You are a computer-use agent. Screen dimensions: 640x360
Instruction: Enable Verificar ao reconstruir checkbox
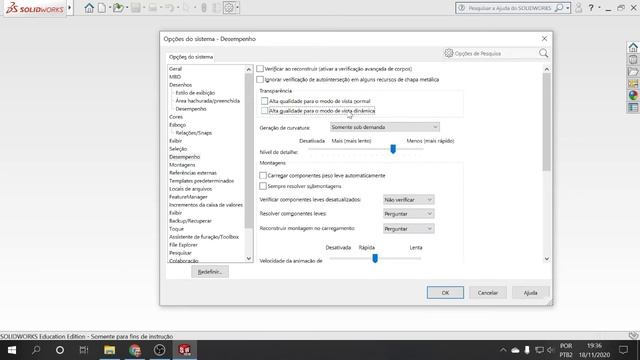click(260, 69)
